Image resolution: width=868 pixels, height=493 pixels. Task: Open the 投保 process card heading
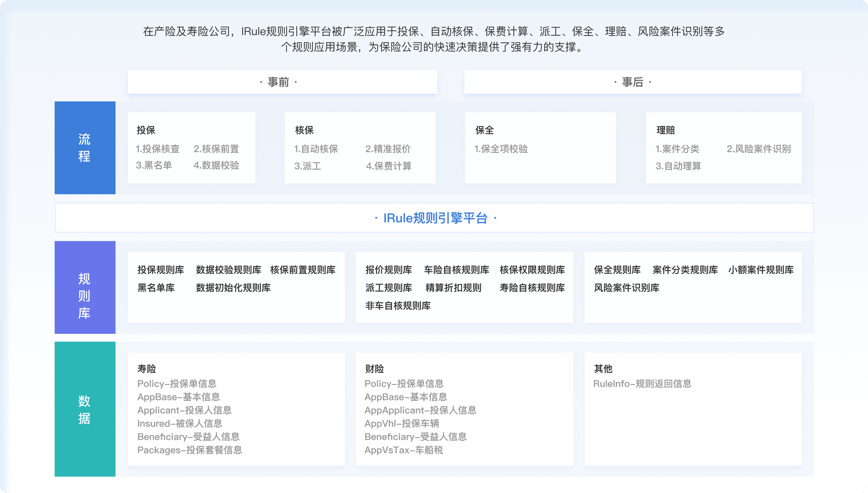146,130
